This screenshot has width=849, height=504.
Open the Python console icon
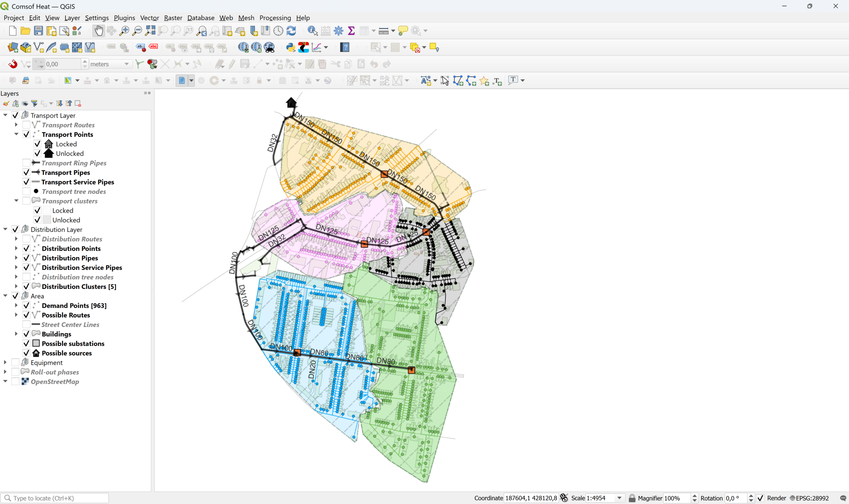(291, 47)
